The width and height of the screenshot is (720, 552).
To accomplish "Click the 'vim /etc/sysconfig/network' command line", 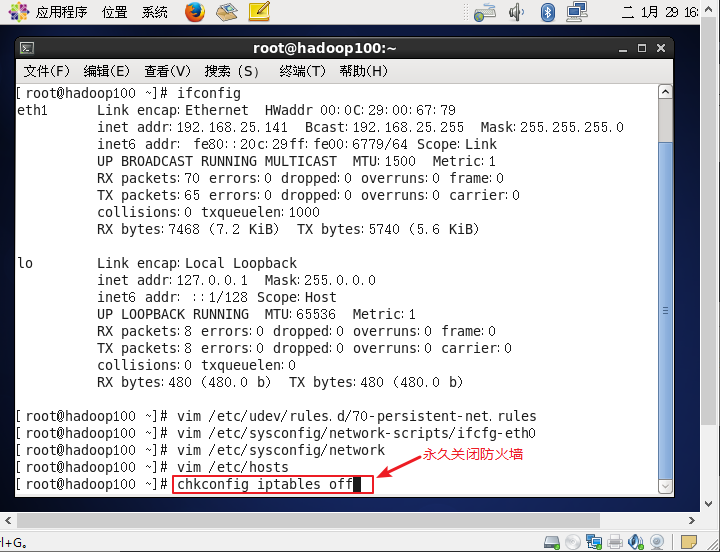I will click(281, 451).
